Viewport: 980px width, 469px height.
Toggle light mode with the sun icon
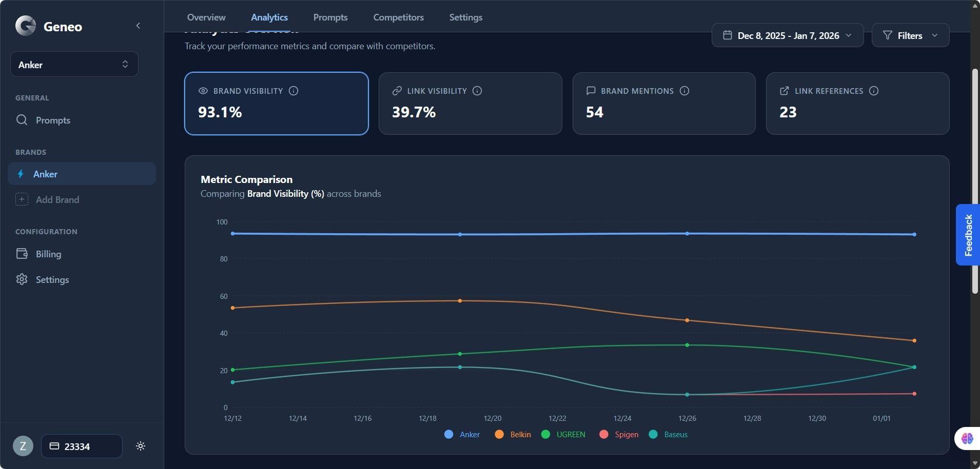140,446
